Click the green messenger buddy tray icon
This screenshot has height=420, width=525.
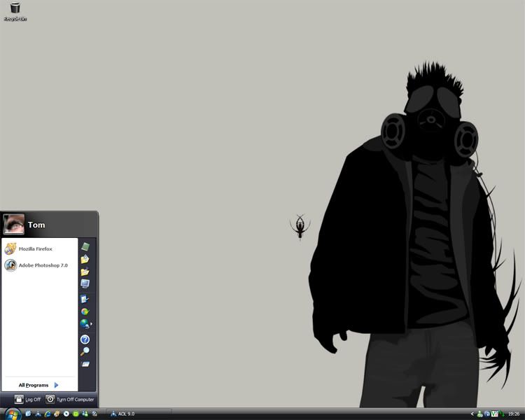[479, 414]
